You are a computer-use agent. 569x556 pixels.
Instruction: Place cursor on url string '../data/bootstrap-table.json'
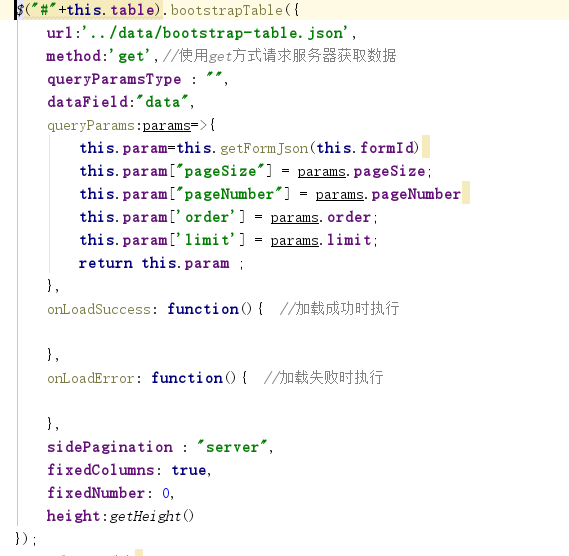(215, 33)
